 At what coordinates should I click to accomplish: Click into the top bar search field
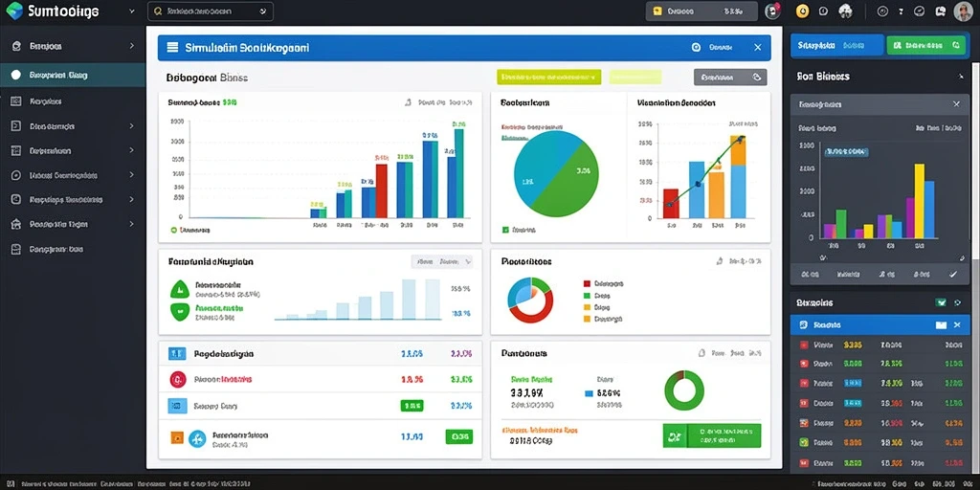[x=211, y=11]
